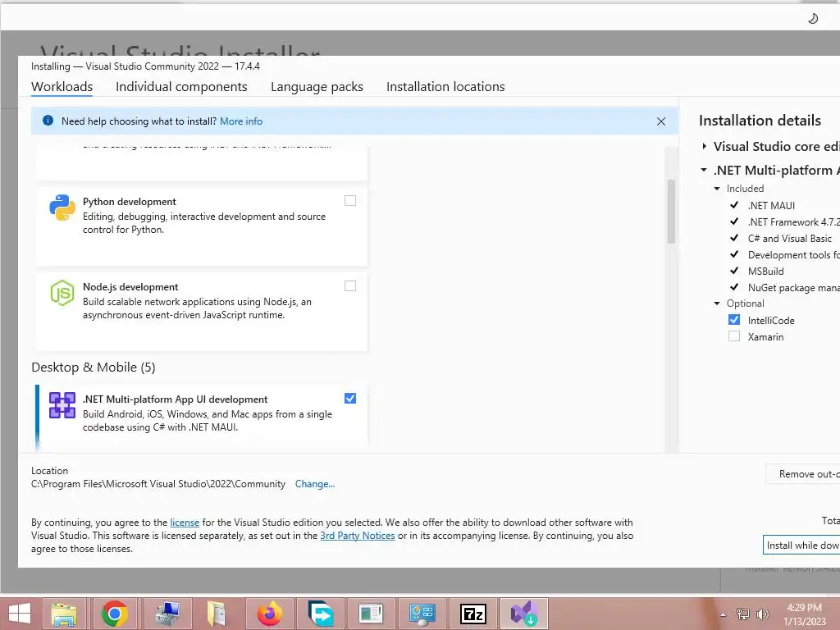Check the Xamarin optional component
This screenshot has width=840, height=630.
click(734, 336)
